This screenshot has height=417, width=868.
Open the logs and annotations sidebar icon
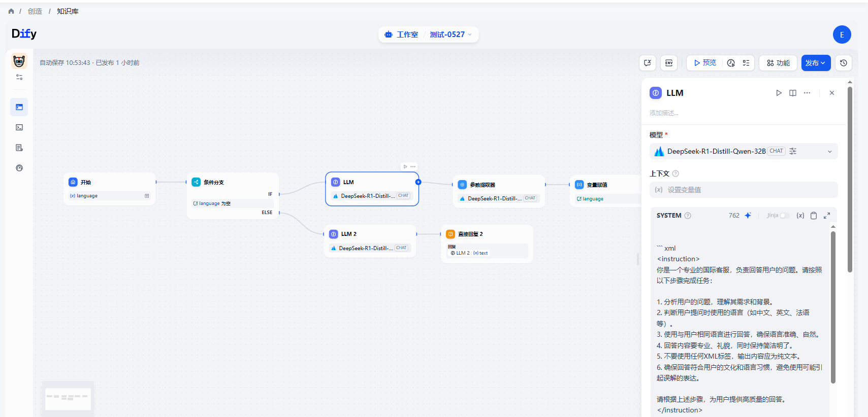point(19,148)
